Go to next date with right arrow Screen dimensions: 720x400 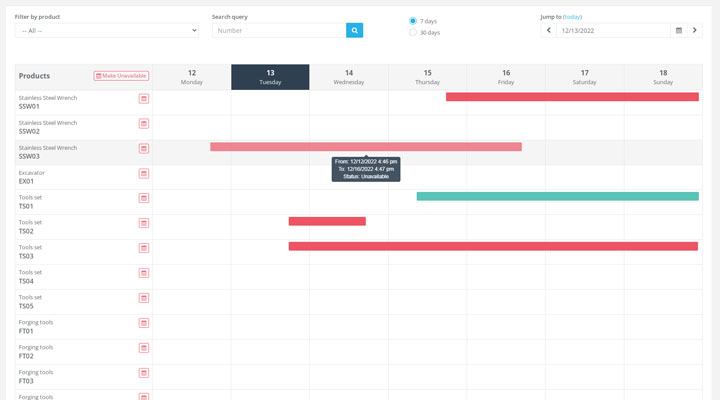point(694,30)
